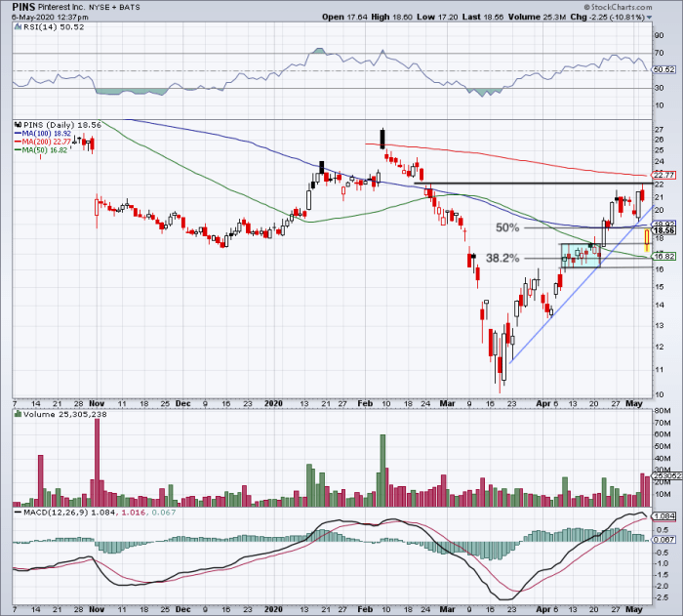Click the cyan consolidation box on price chart

[x=581, y=256]
